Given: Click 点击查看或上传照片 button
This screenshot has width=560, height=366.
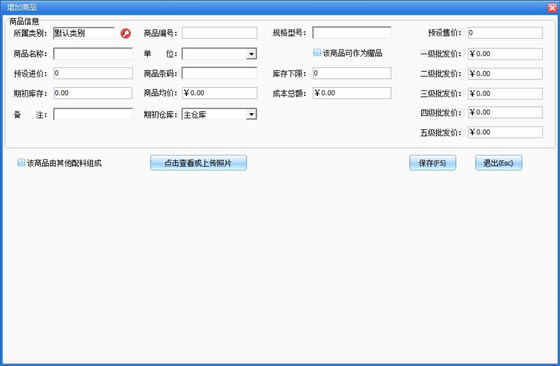Looking at the screenshot, I should click(198, 163).
